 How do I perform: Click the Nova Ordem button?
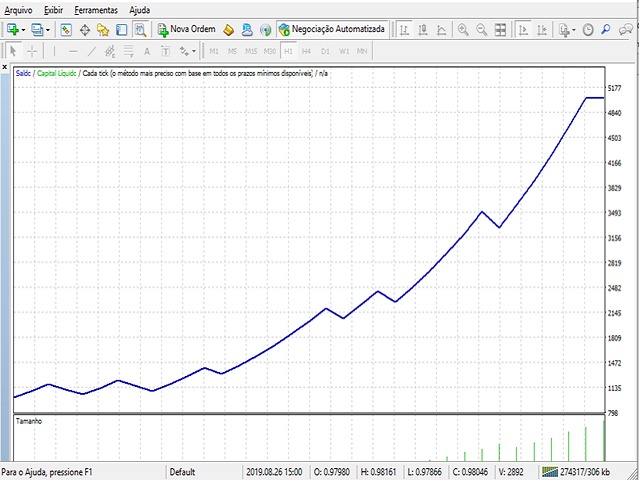click(186, 29)
